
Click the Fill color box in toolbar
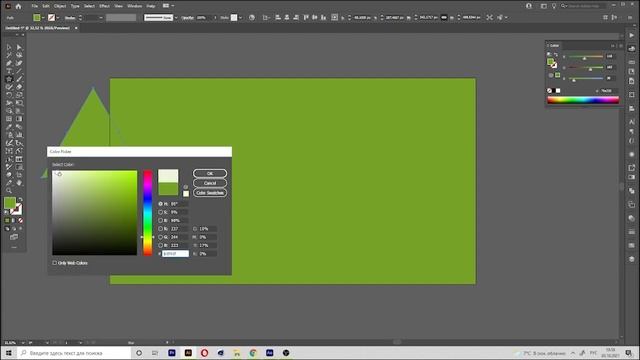10,202
